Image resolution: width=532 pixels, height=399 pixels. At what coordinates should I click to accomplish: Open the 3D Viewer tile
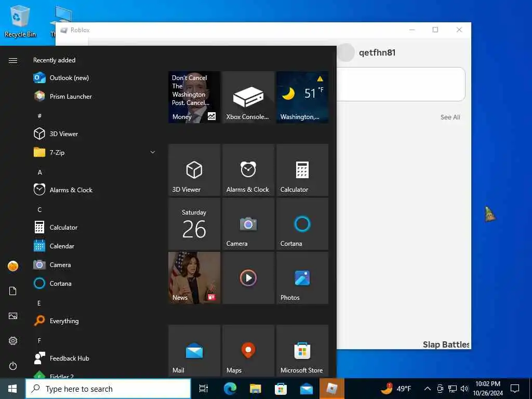194,170
